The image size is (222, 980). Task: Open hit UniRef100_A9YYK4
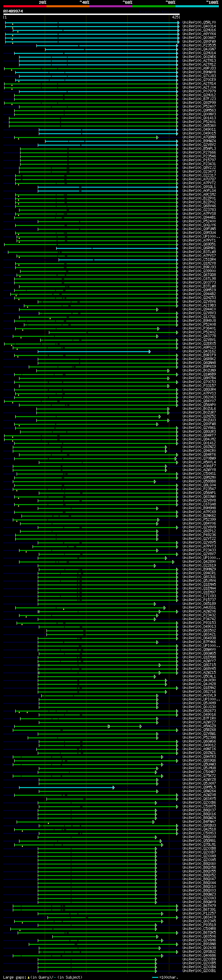click(x=199, y=34)
